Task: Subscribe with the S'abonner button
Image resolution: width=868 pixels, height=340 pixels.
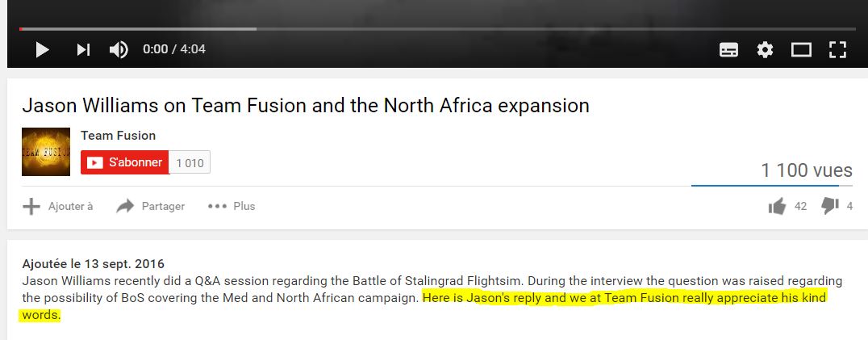Action: coord(124,162)
